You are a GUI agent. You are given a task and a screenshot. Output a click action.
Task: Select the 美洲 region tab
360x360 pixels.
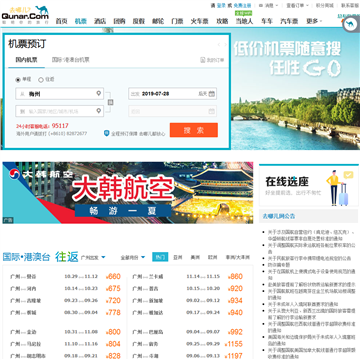click(x=195, y=257)
